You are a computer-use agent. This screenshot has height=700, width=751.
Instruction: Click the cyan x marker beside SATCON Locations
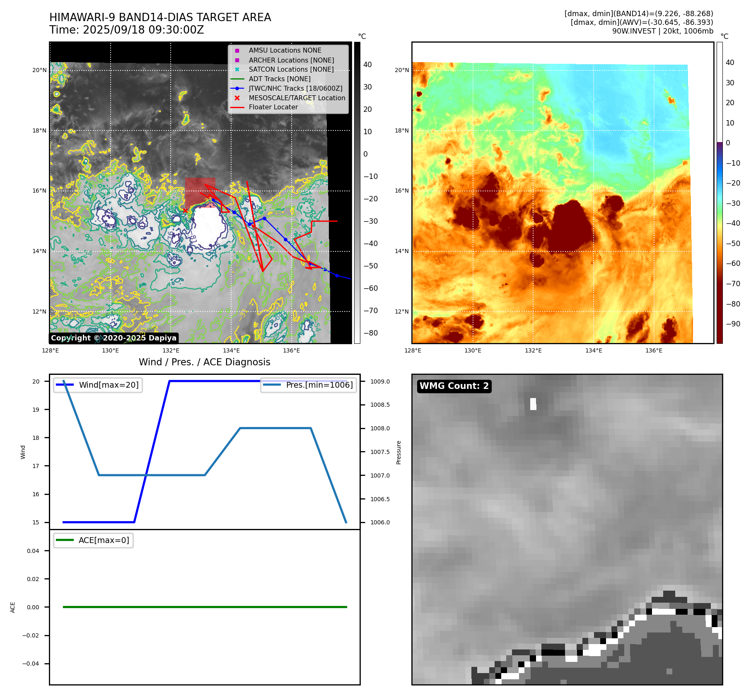coord(237,69)
